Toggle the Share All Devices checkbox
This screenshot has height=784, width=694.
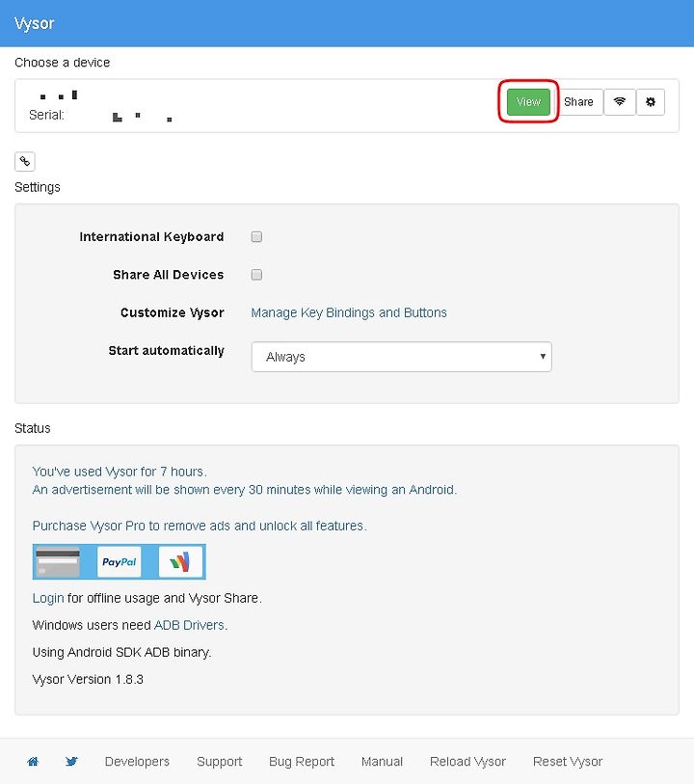tap(256, 275)
